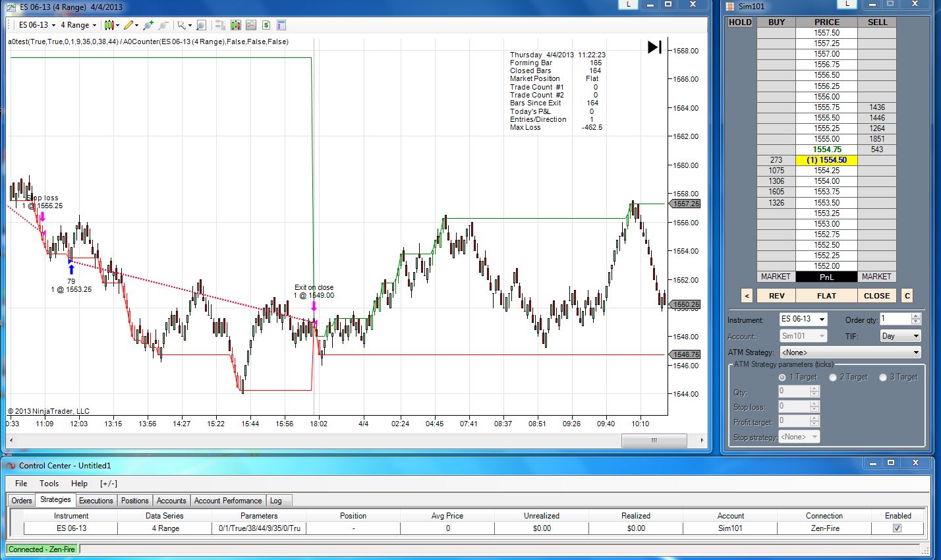The image size is (941, 560).
Task: Select the 2 Target radio button
Action: click(x=833, y=377)
